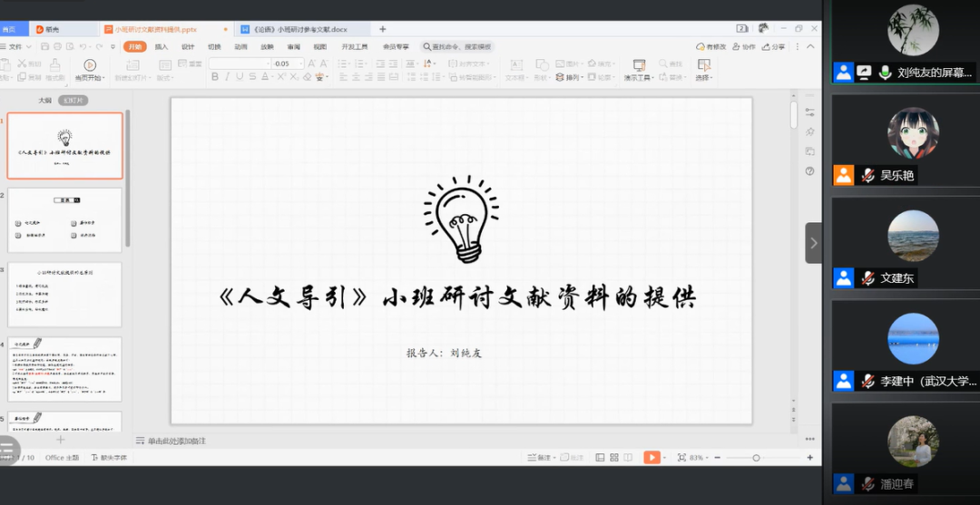This screenshot has height=505, width=980.
Task: Open the 文件 (File) menu dropdown
Action: pyautogui.click(x=16, y=47)
